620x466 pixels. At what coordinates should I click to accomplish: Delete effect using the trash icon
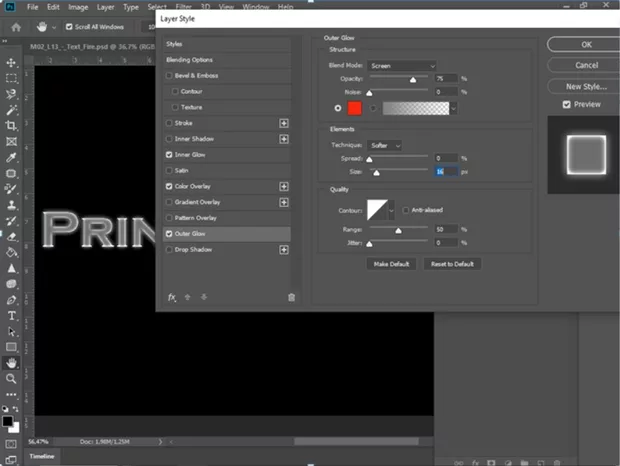pos(291,297)
